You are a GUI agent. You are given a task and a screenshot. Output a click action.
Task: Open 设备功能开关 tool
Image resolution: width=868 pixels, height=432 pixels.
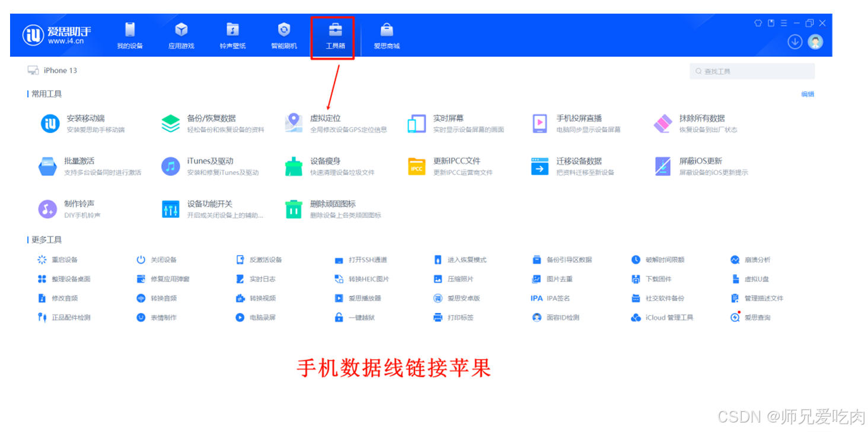tap(212, 209)
